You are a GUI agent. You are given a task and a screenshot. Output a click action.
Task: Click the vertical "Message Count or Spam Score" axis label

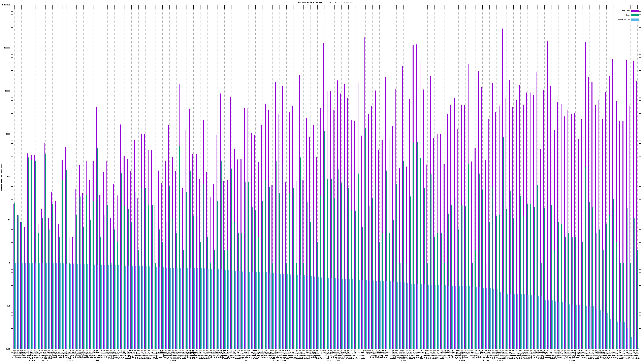coord(1,177)
